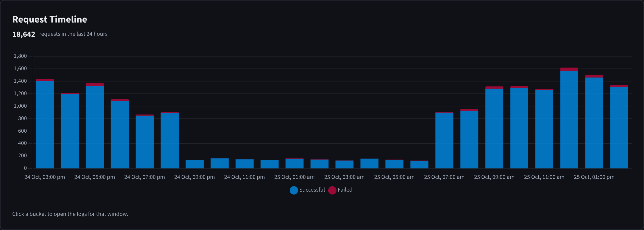The image size is (644, 230).
Task: Open logs for 24 Oct 07:00 pm bucket
Action: coord(145,142)
